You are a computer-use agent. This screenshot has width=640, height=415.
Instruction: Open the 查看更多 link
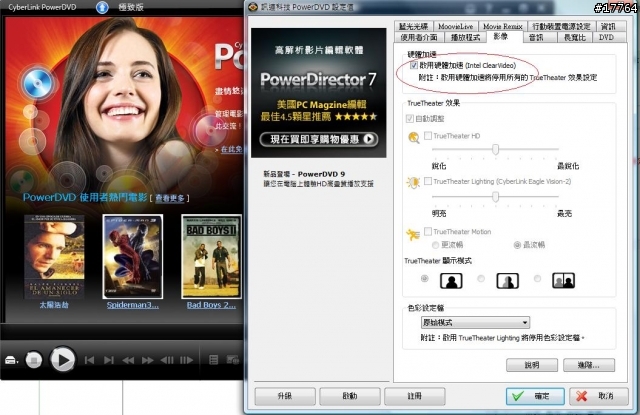pos(169,198)
